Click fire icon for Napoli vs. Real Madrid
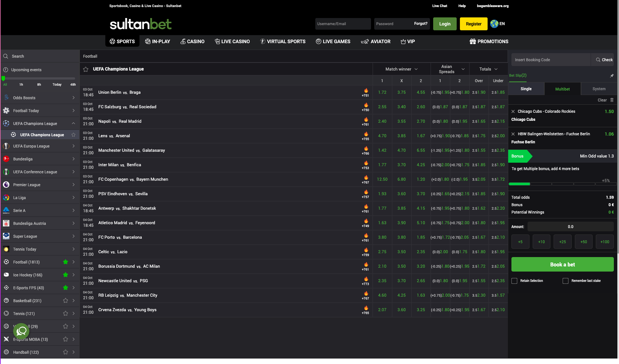The height and width of the screenshot is (364, 619). 366,120
